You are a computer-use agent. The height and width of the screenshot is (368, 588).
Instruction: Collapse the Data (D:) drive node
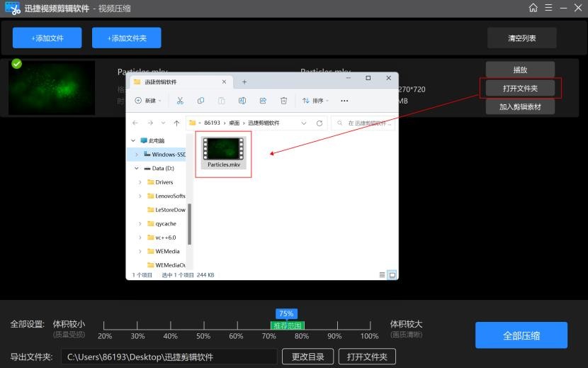coord(135,169)
